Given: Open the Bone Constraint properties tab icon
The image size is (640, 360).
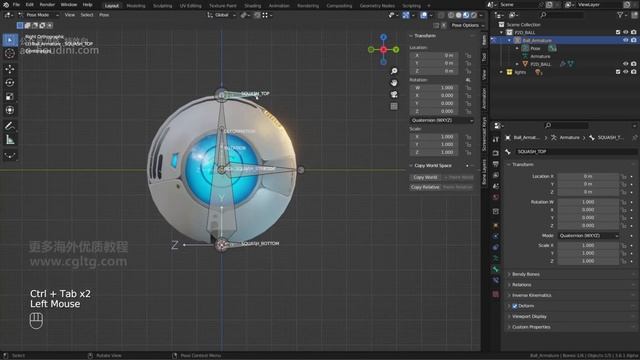Looking at the screenshot, I should 496,280.
